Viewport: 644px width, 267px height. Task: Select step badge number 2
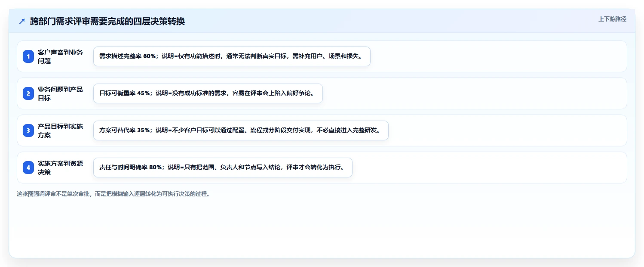tap(28, 93)
